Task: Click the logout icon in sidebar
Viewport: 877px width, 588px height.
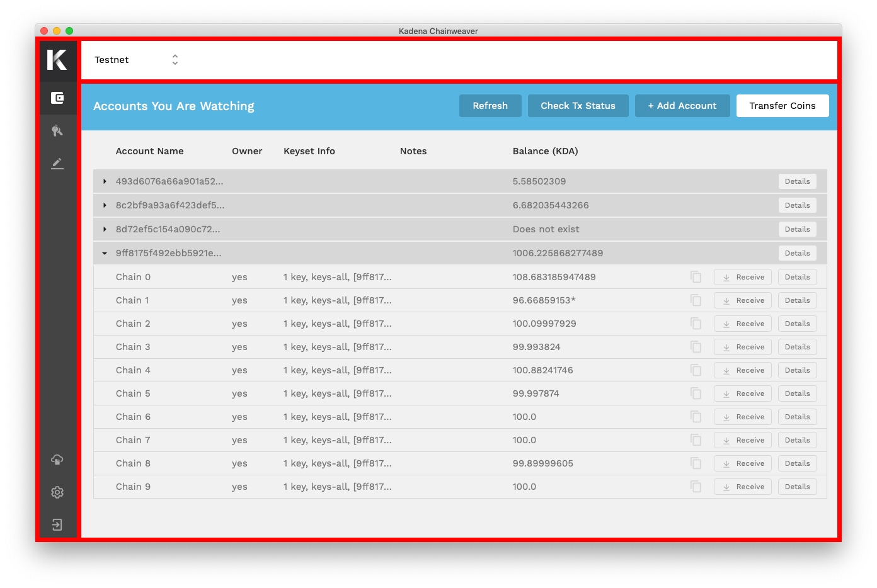Action: pyautogui.click(x=57, y=525)
